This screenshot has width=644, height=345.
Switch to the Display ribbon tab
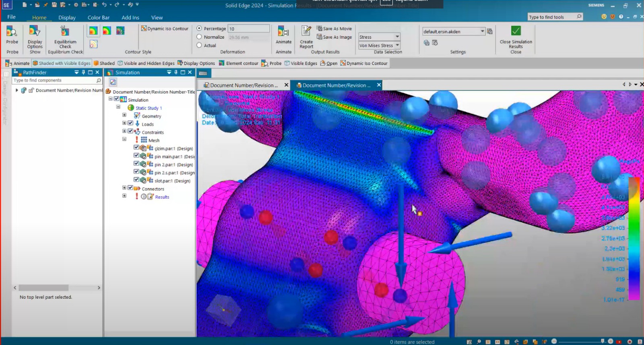[x=67, y=17]
